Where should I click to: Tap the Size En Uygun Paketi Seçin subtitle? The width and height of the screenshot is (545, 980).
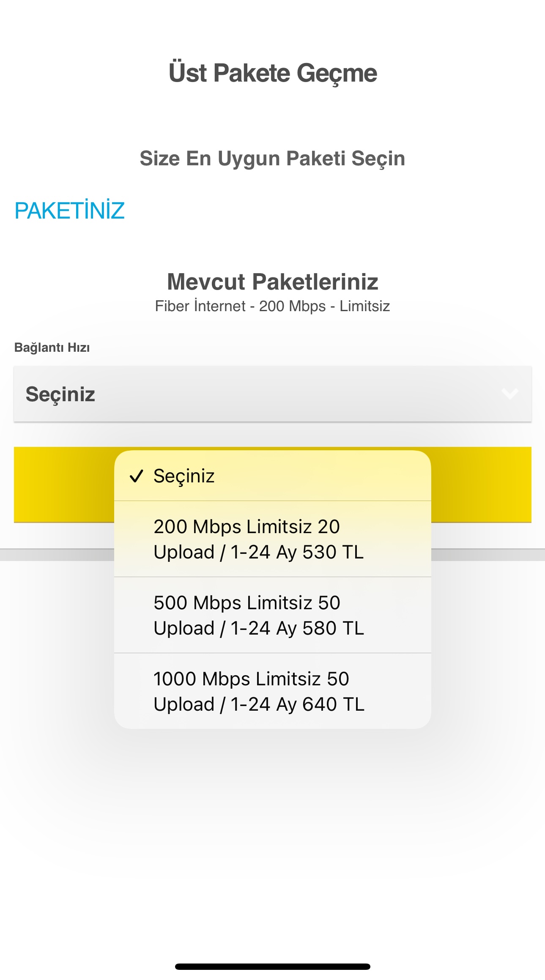point(272,159)
